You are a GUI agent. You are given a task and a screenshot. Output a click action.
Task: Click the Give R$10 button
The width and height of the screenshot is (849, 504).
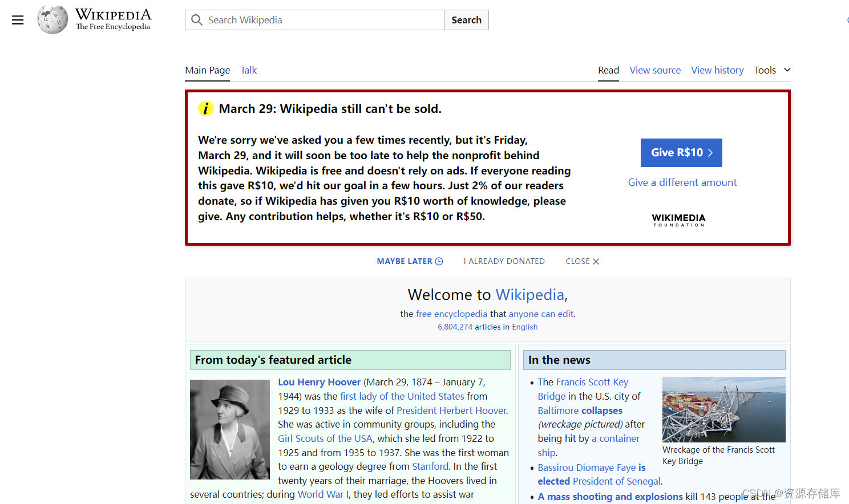[681, 152]
